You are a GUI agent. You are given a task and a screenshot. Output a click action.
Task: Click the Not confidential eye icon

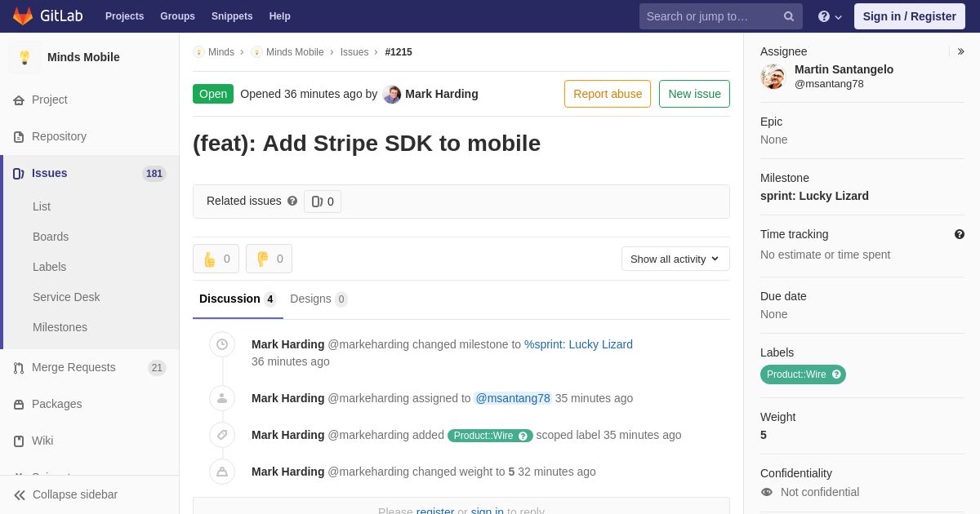click(x=766, y=492)
